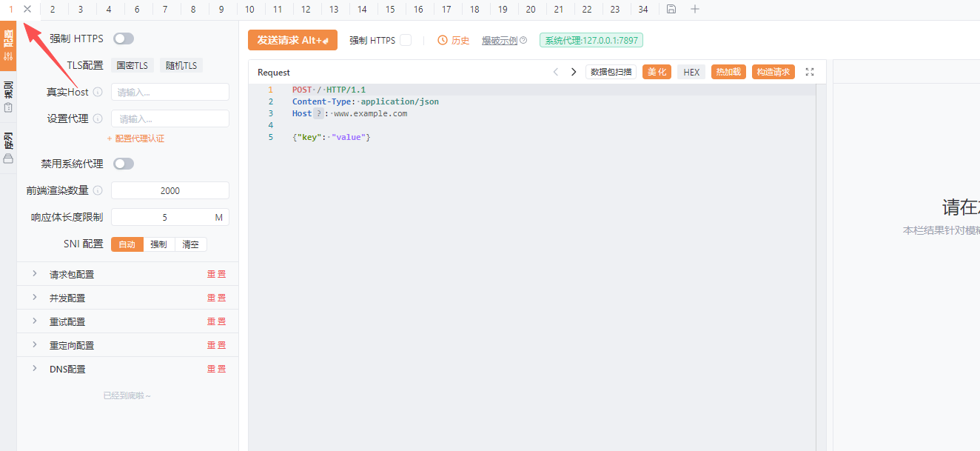Switch to tab 23

coord(615,9)
